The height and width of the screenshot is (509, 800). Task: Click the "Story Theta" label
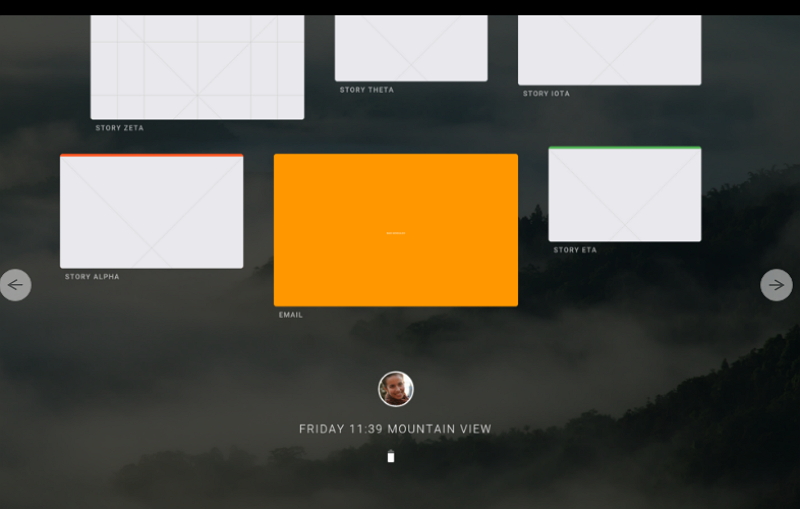367,90
